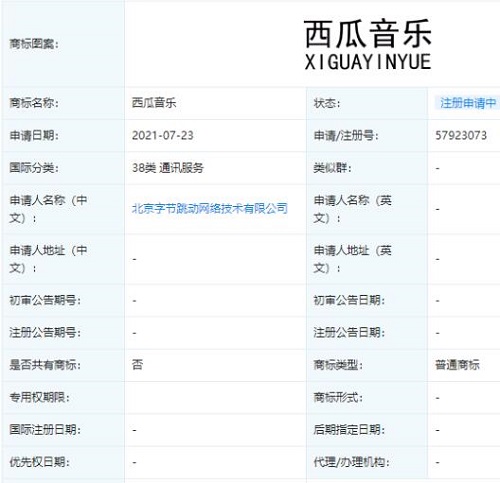Click the trademark name value 西瓜音乐
Screen dimensions: 500x483
pos(154,103)
